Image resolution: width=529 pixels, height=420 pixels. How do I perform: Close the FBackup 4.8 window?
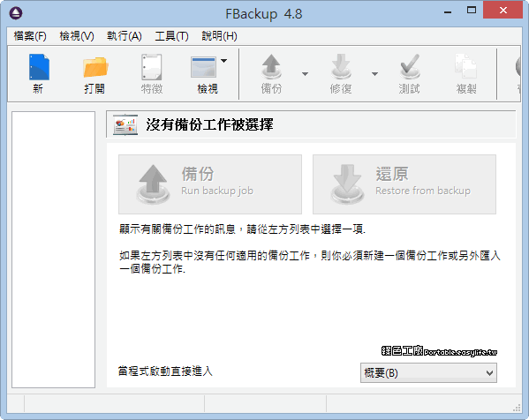coord(503,10)
